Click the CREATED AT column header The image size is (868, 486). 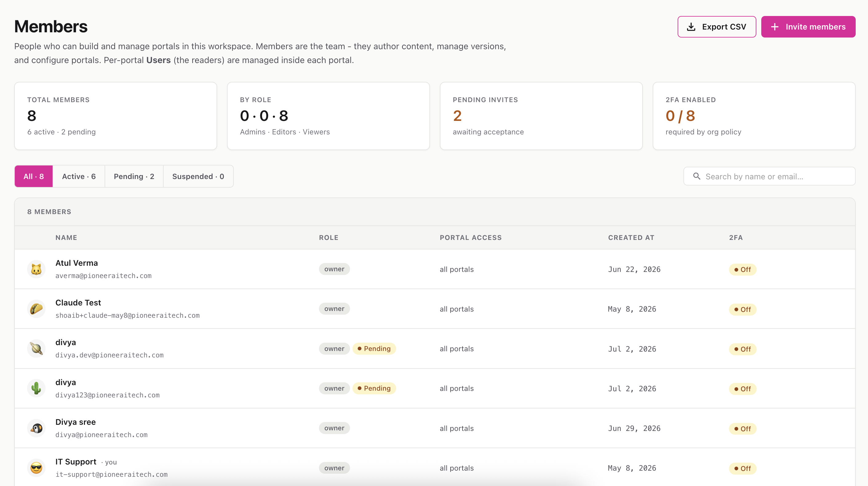[631, 237]
